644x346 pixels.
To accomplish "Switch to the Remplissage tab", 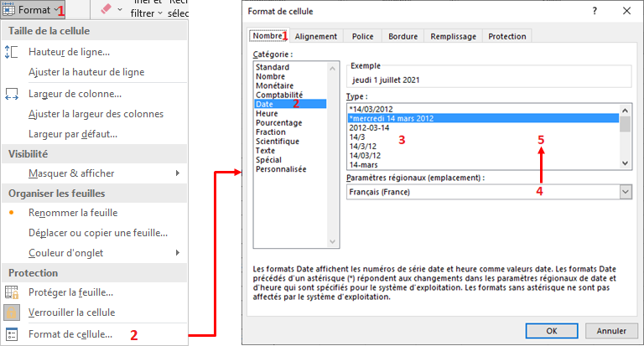I will [x=453, y=36].
